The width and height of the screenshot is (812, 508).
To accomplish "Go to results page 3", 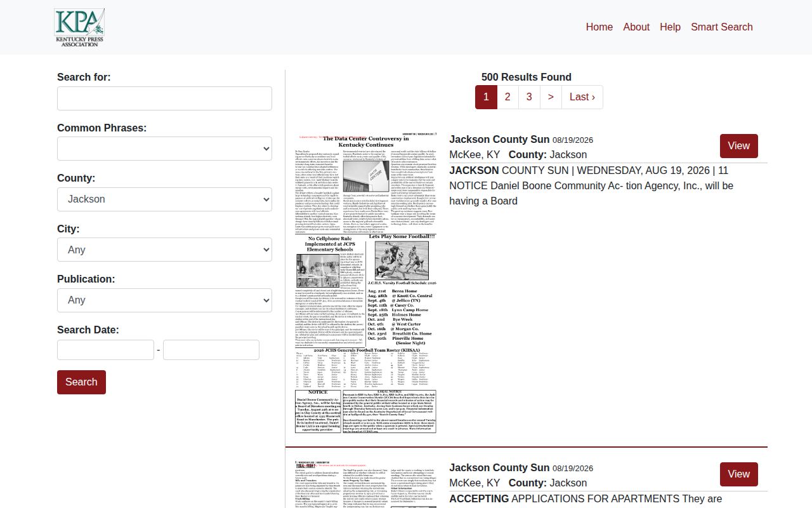I will point(529,97).
